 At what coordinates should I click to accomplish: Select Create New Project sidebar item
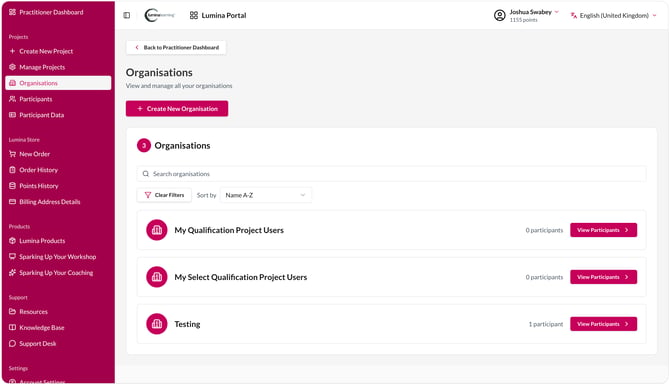41,51
